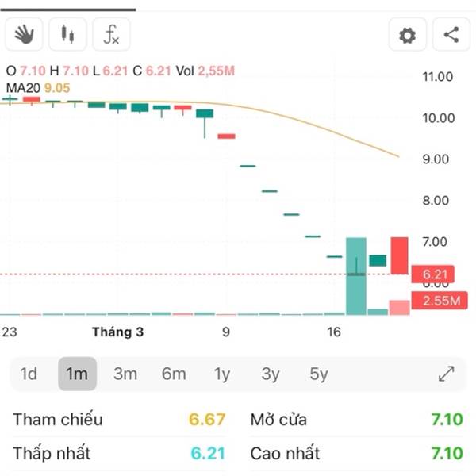Tap the share icon

click(x=451, y=35)
